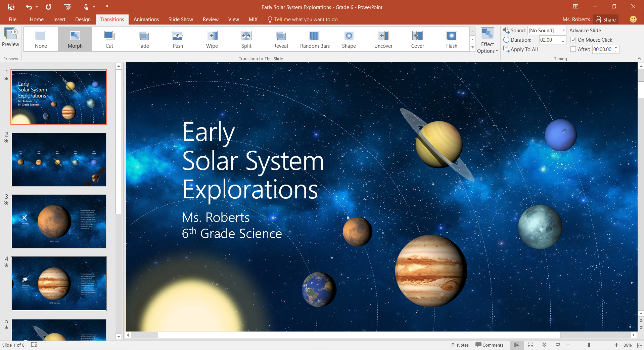
Task: Switch to the Design tab
Action: [x=83, y=20]
